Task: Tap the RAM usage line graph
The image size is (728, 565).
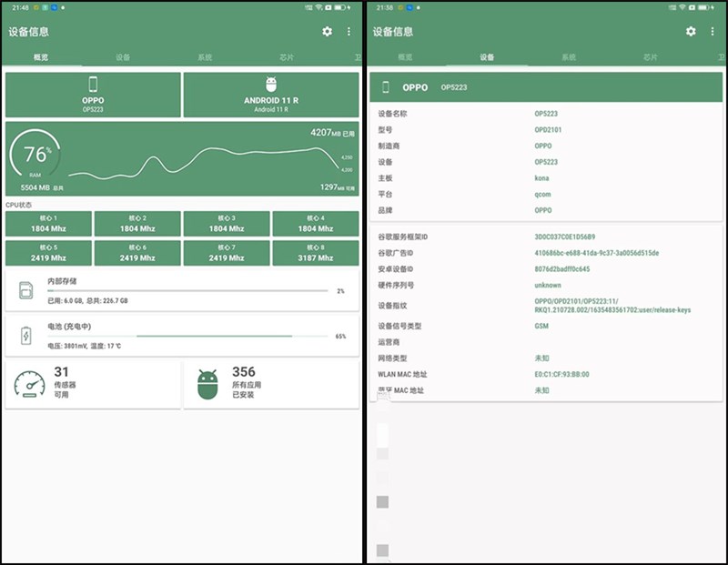Action: tap(204, 163)
